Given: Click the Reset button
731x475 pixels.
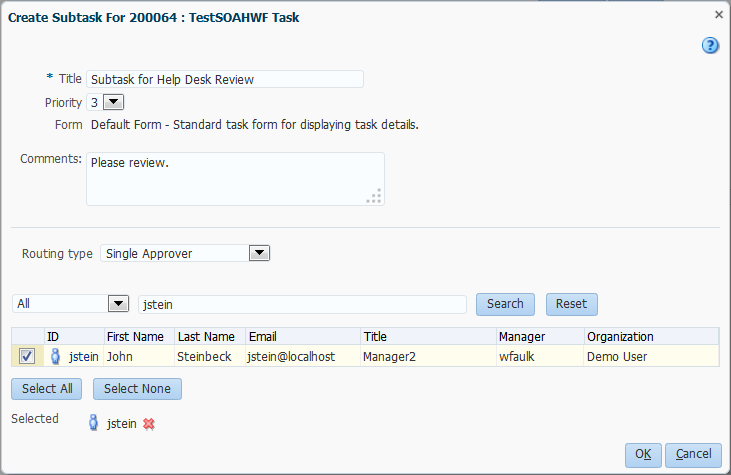Looking at the screenshot, I should 571,303.
